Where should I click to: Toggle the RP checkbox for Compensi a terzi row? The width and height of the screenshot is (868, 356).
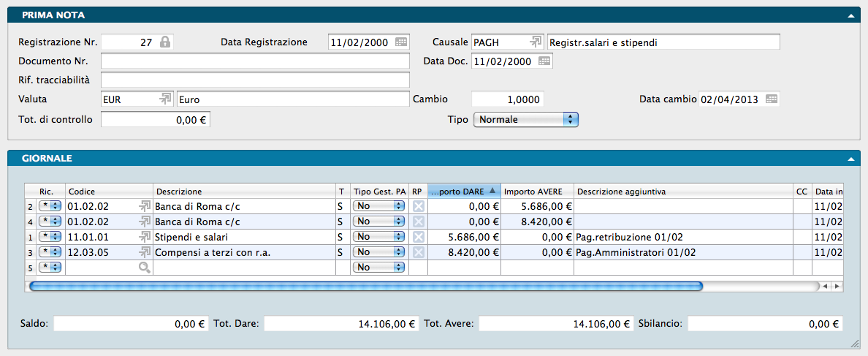(x=418, y=252)
